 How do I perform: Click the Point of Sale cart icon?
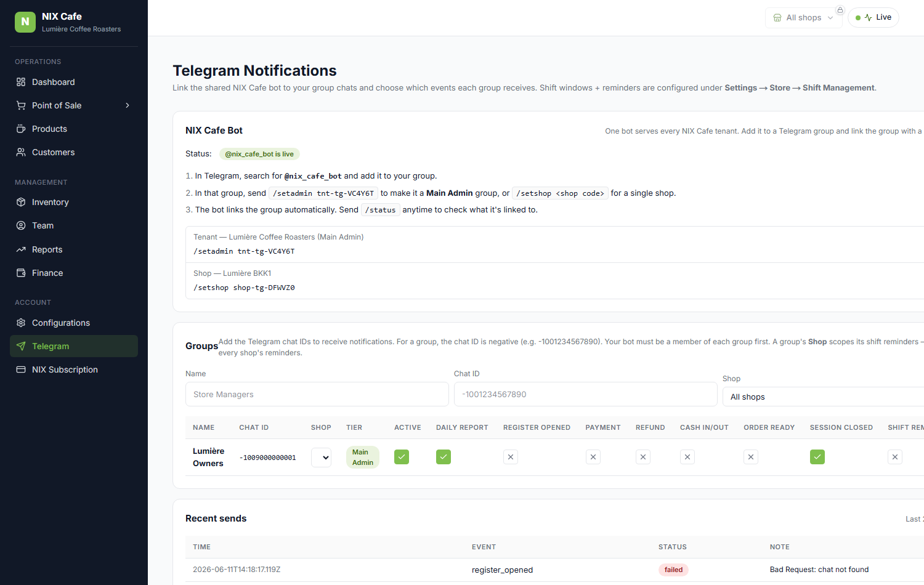(x=21, y=105)
